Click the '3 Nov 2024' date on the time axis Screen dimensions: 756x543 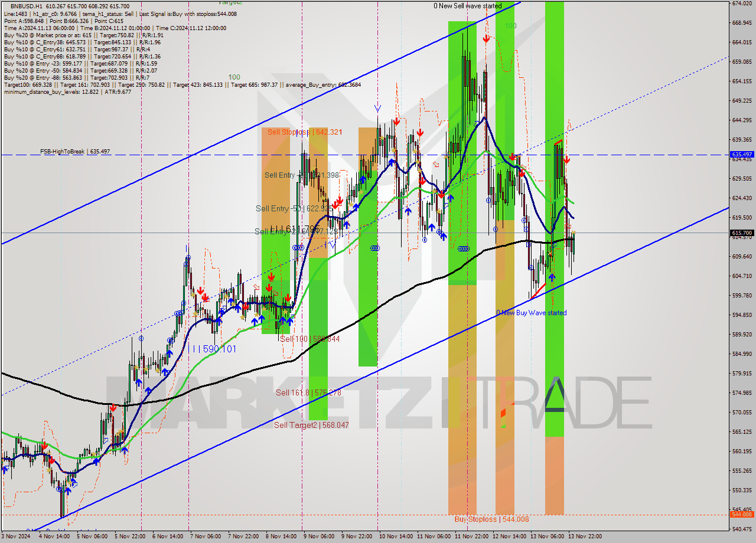click(16, 537)
